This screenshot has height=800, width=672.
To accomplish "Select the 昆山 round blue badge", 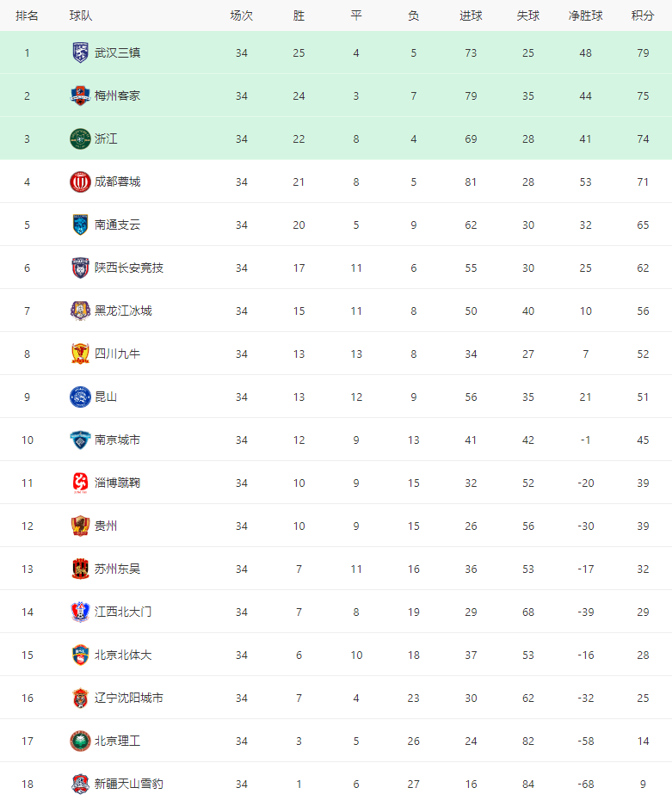I will (80, 397).
